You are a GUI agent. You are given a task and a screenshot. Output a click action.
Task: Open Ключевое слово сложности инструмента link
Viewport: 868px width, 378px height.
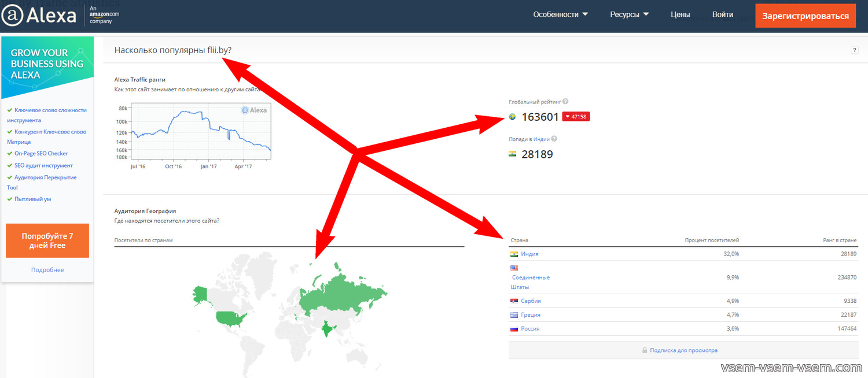47,115
